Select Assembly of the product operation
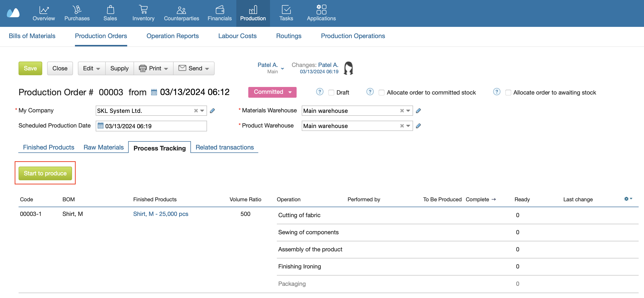Image resolution: width=644 pixels, height=298 pixels. coord(310,249)
